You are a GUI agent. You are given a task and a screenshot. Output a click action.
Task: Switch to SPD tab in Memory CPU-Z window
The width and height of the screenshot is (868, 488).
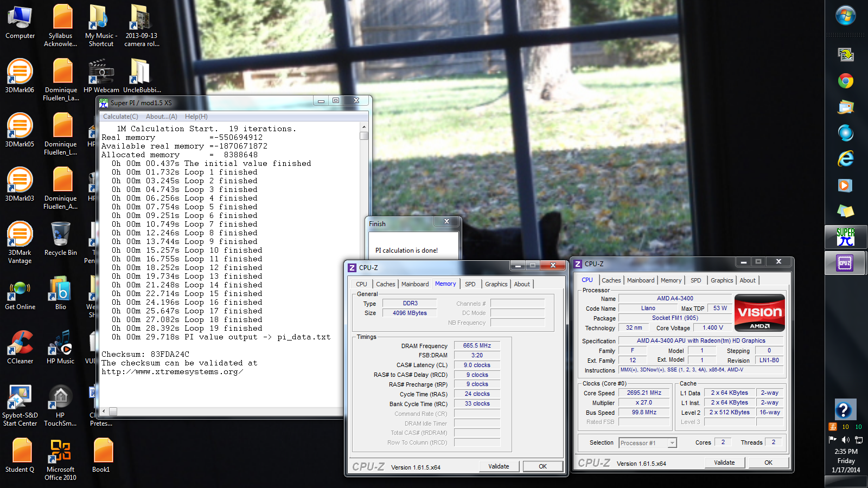[x=470, y=284]
